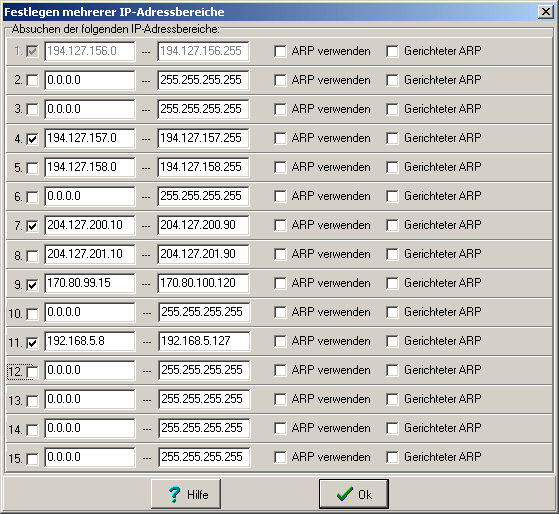Open Hilfe with the question mark icon

point(186,494)
